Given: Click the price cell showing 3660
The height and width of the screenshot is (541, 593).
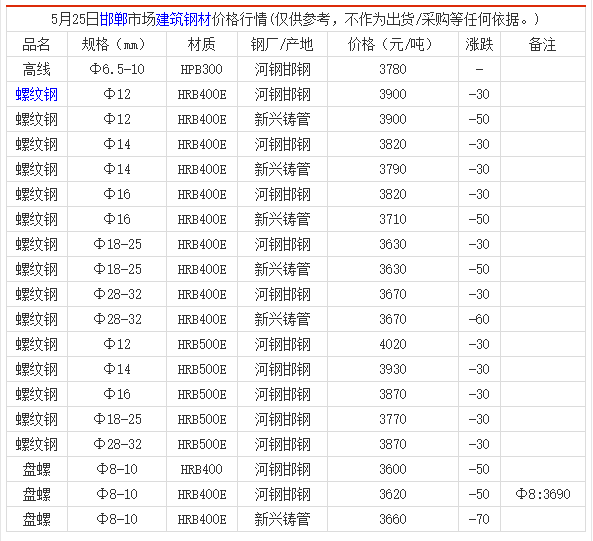Looking at the screenshot, I should 393,519.
